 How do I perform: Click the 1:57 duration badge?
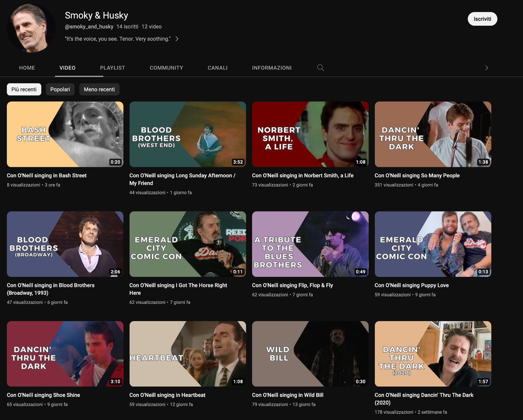pyautogui.click(x=483, y=381)
